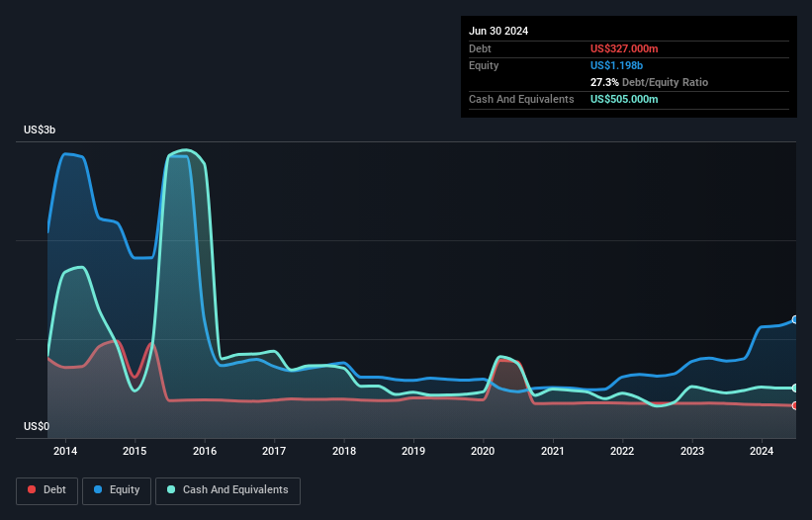Screen dimensions: 812x520
Task: Click the 2016 x-axis label
Action: 205,451
